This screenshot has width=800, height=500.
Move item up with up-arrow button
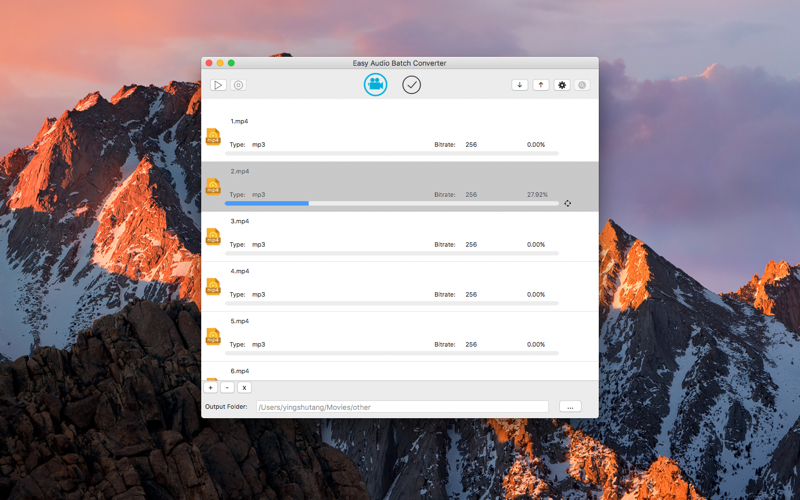coord(541,85)
